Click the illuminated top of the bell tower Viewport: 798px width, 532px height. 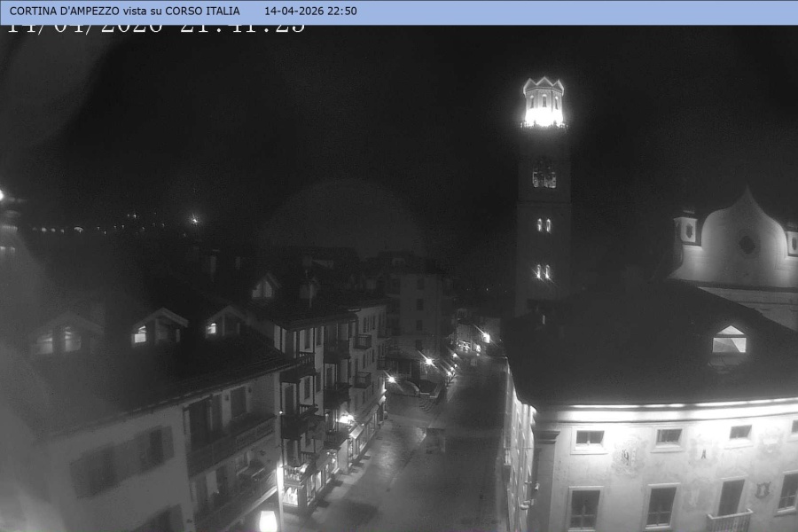544,104
